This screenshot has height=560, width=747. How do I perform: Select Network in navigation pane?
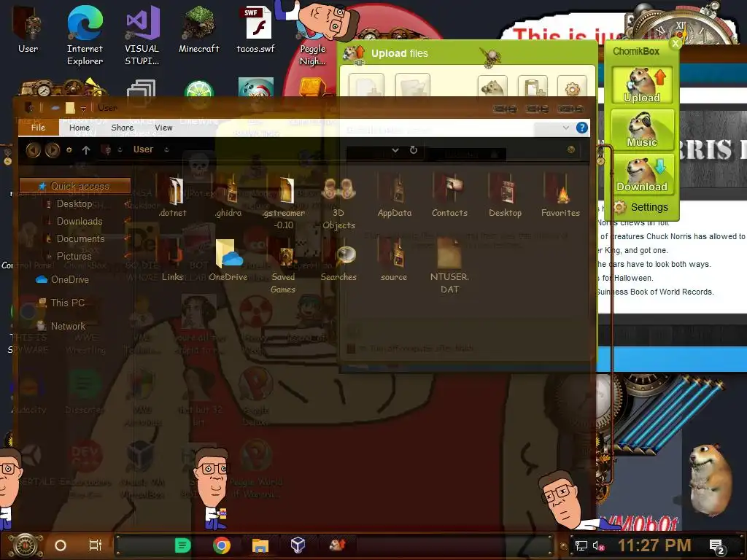61,326
